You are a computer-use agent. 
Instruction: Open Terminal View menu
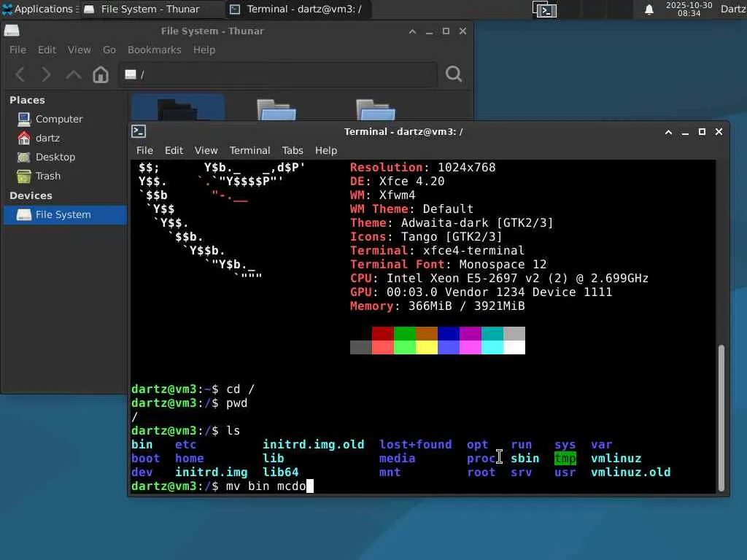point(206,150)
